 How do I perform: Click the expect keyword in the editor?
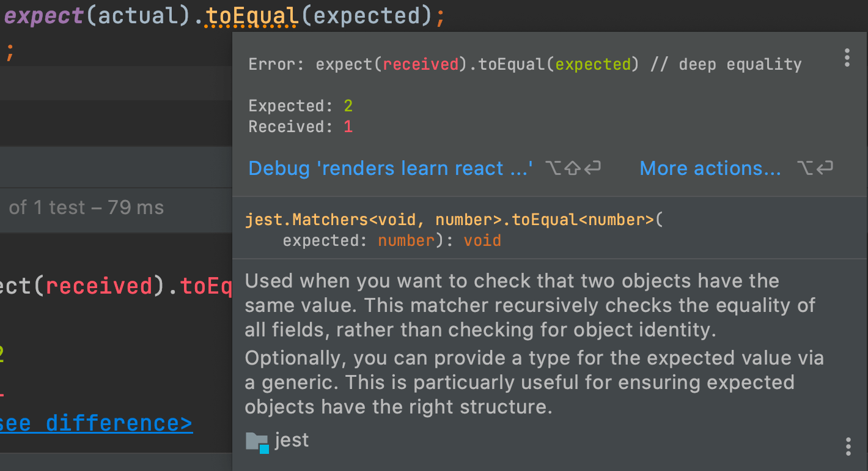point(45,17)
